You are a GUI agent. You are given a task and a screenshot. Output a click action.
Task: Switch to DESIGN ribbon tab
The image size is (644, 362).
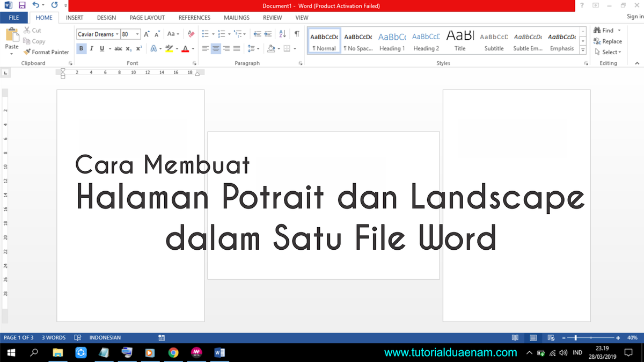[x=106, y=18]
